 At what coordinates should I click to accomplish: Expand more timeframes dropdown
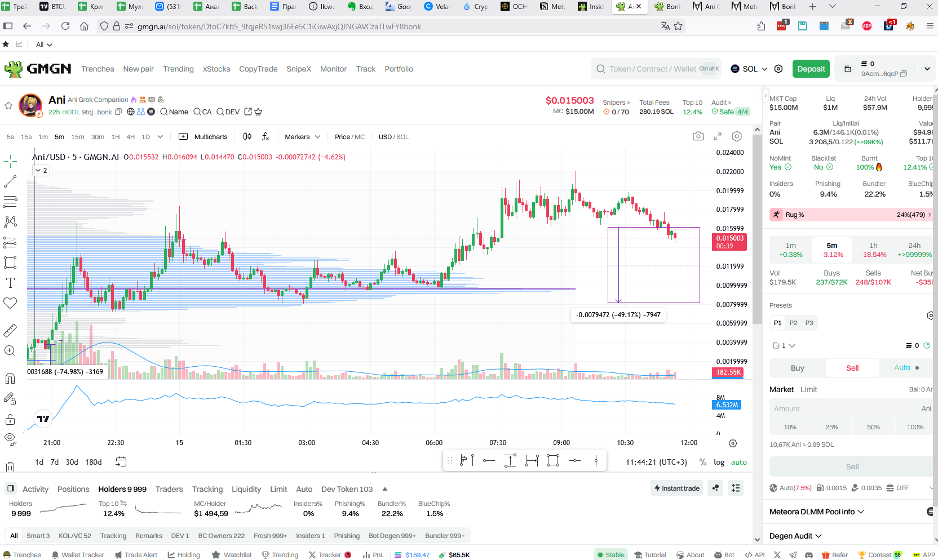[161, 137]
